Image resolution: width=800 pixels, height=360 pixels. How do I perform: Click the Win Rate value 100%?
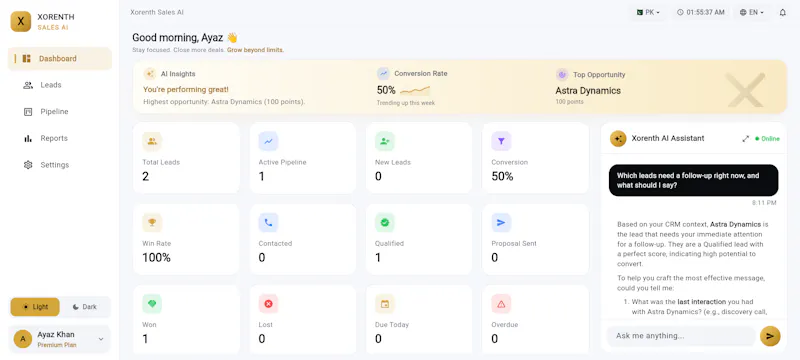pos(156,258)
